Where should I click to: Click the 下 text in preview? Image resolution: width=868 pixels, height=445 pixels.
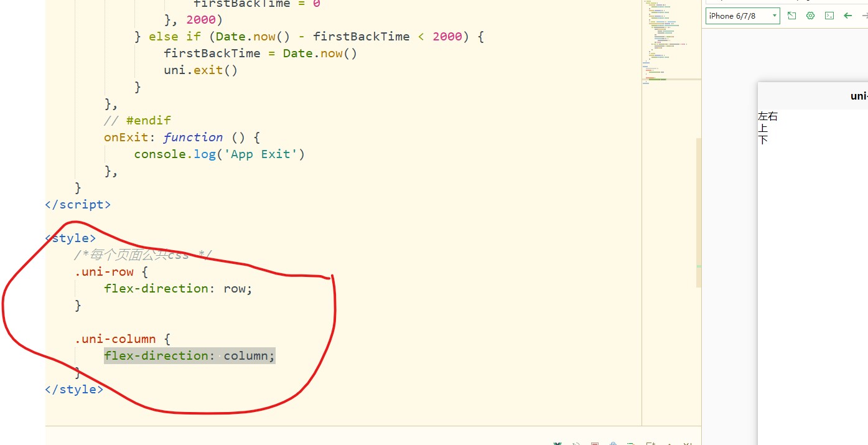pos(763,140)
